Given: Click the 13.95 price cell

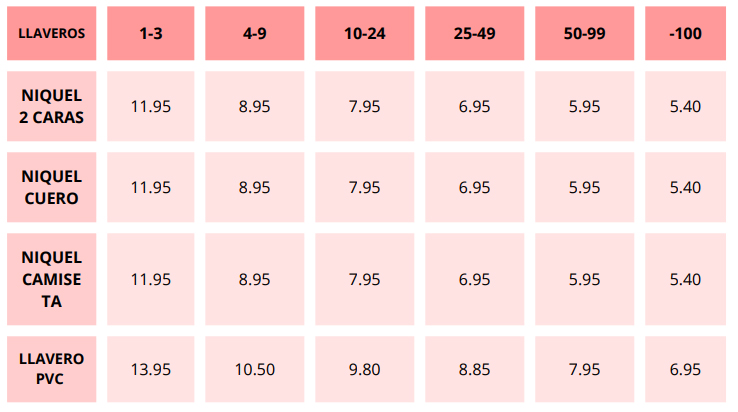Looking at the screenshot, I should pyautogui.click(x=151, y=369).
